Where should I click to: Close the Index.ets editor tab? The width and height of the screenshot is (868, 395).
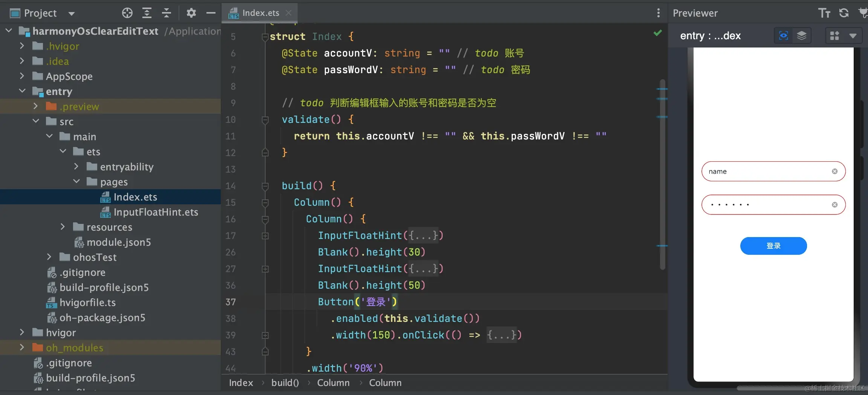click(289, 13)
